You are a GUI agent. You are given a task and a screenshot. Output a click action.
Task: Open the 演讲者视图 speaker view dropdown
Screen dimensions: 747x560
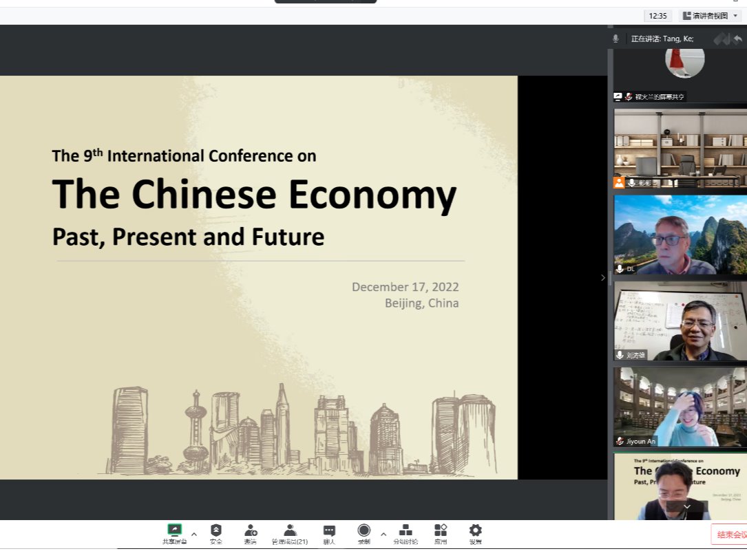pos(710,16)
